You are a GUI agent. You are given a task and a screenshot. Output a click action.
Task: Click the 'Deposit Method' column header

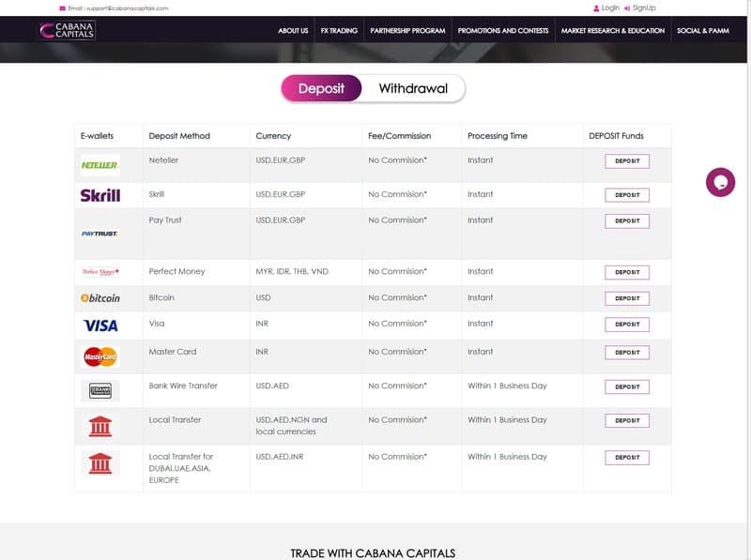pyautogui.click(x=179, y=136)
